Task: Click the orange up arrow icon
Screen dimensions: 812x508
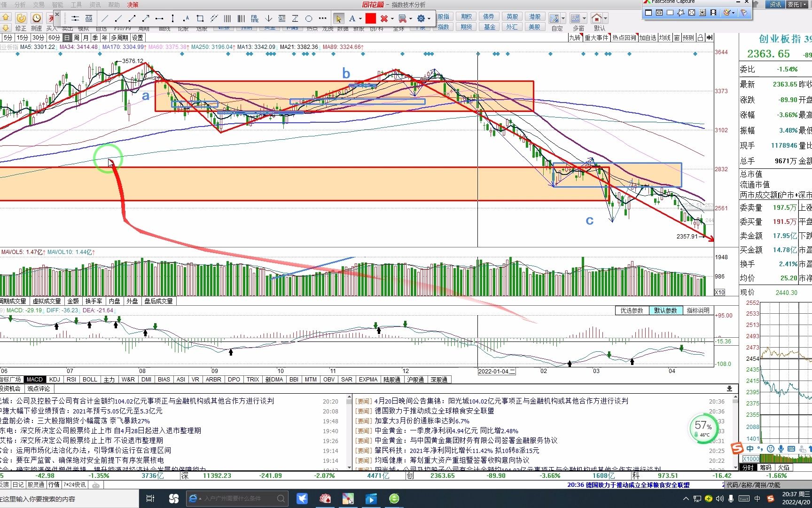Action: point(6,17)
